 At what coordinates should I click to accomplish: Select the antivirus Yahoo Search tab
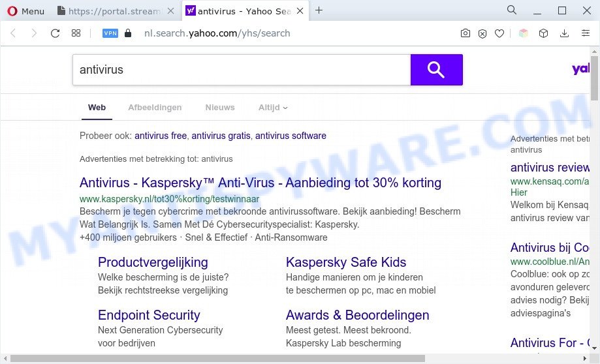click(x=238, y=11)
